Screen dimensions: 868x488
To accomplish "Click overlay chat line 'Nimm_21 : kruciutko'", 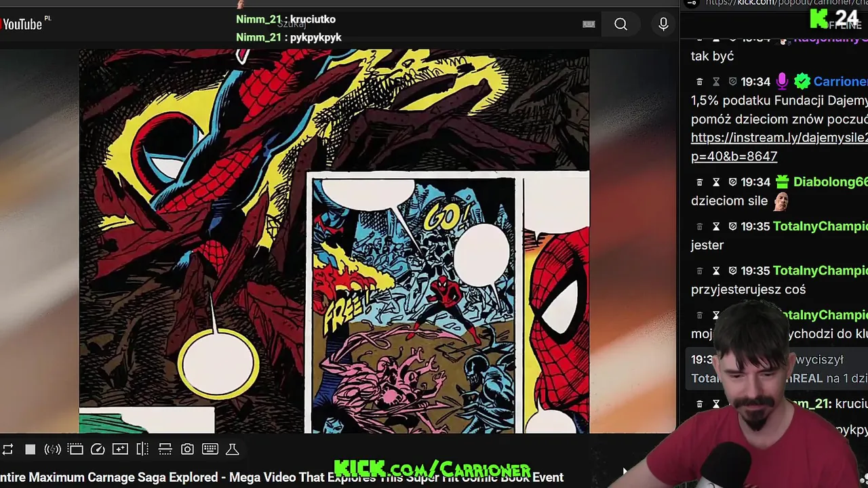I will pyautogui.click(x=285, y=19).
